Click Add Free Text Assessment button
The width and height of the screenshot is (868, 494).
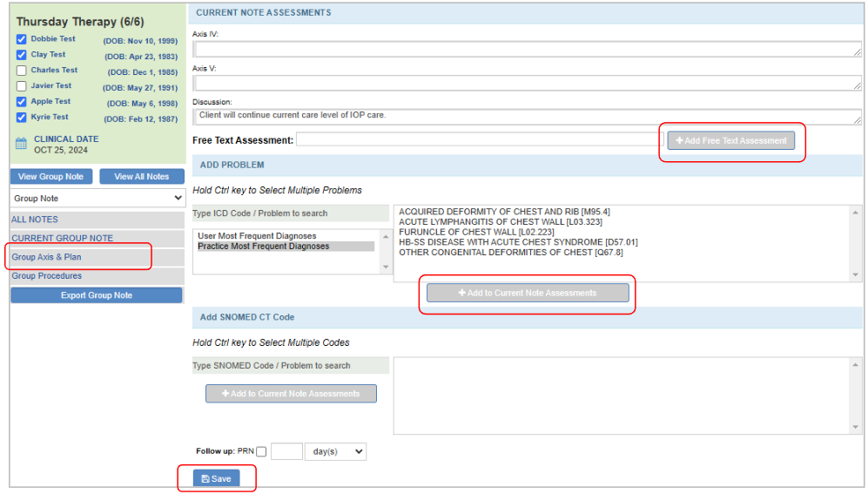pos(730,140)
